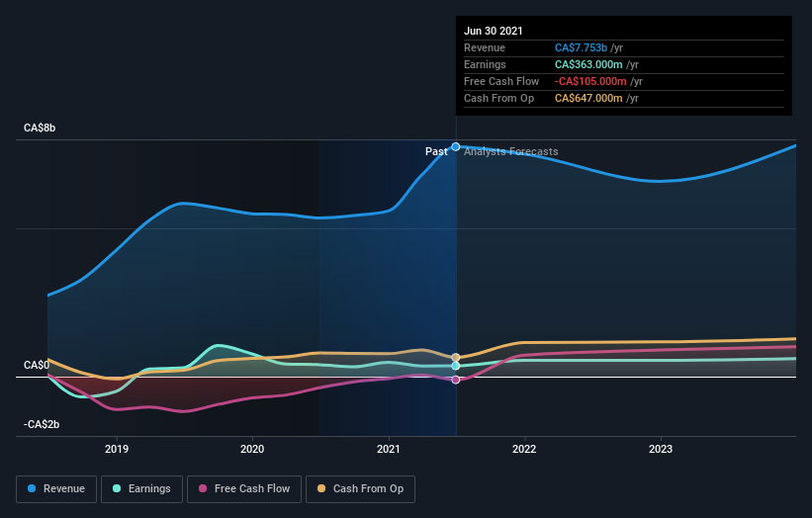Screen dimensions: 812x518
Task: Click the 2020 x-axis label
Action: tap(252, 449)
